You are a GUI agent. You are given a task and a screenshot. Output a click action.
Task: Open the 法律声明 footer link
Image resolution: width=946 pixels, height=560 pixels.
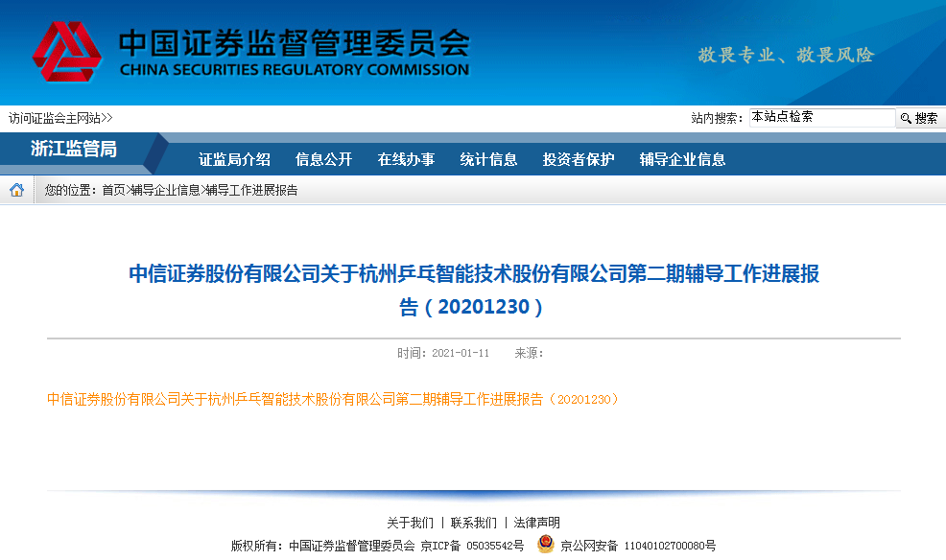537,523
